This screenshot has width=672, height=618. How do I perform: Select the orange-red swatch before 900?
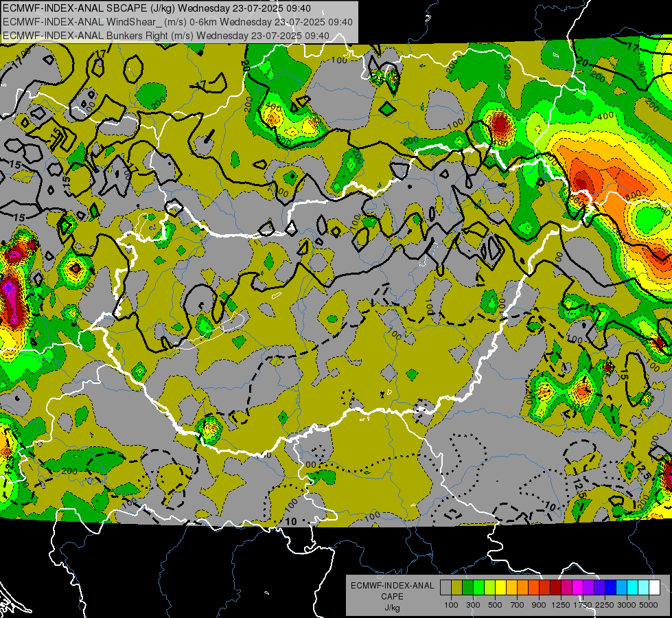[x=534, y=587]
